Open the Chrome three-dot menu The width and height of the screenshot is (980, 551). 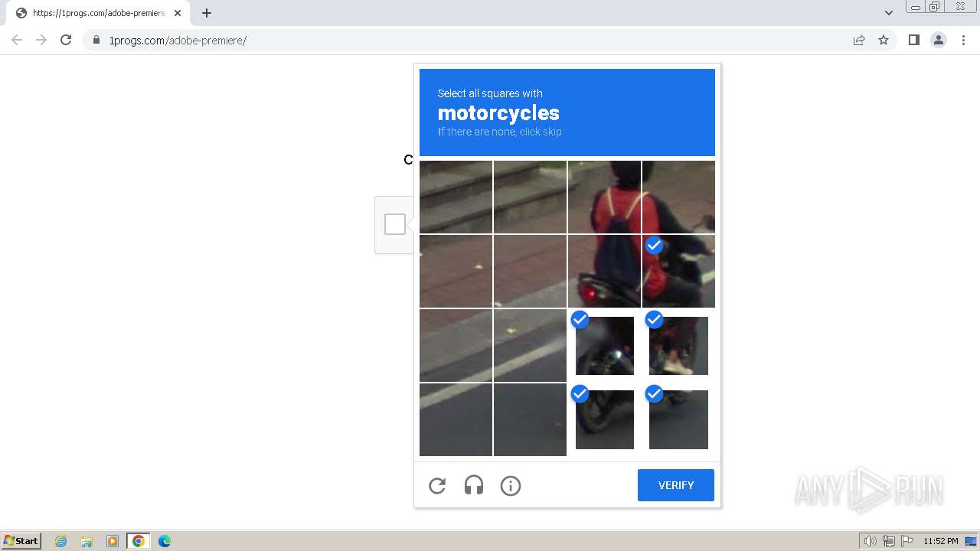963,40
